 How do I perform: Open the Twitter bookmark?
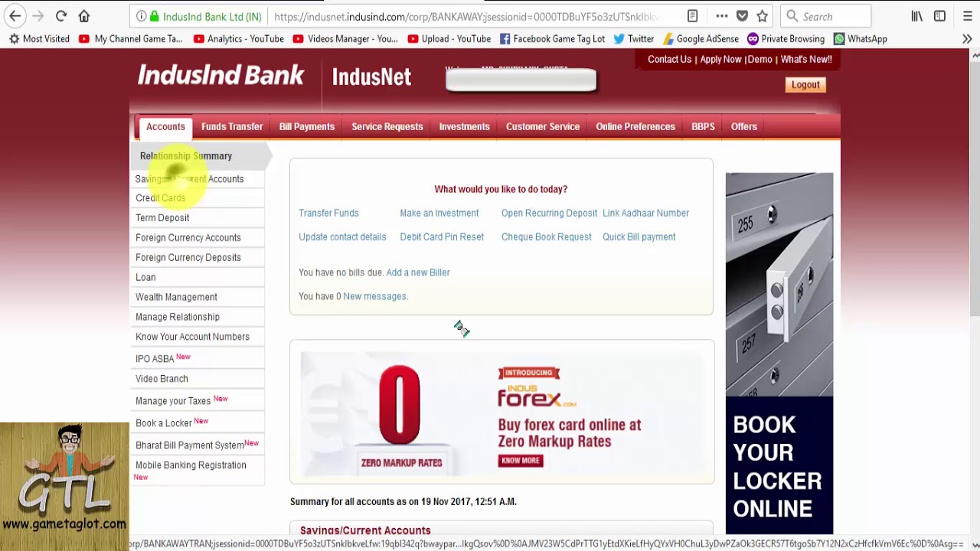(633, 38)
